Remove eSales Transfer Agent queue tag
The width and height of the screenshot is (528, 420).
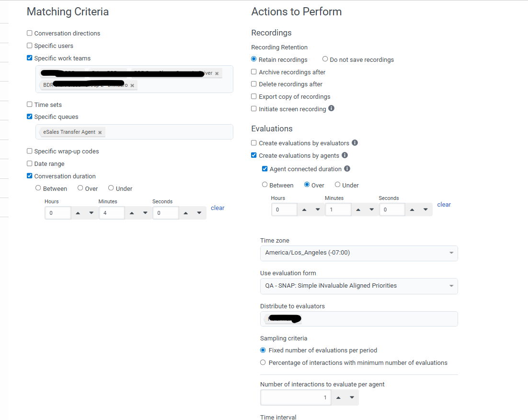click(x=100, y=132)
